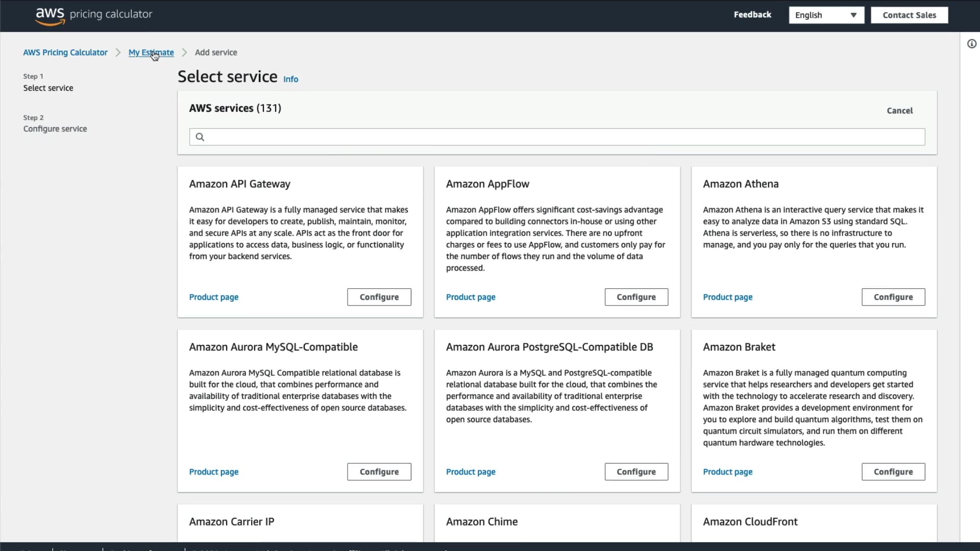Screen dimensions: 980x551
Task: Click the AWS logo in the header
Action: (50, 15)
